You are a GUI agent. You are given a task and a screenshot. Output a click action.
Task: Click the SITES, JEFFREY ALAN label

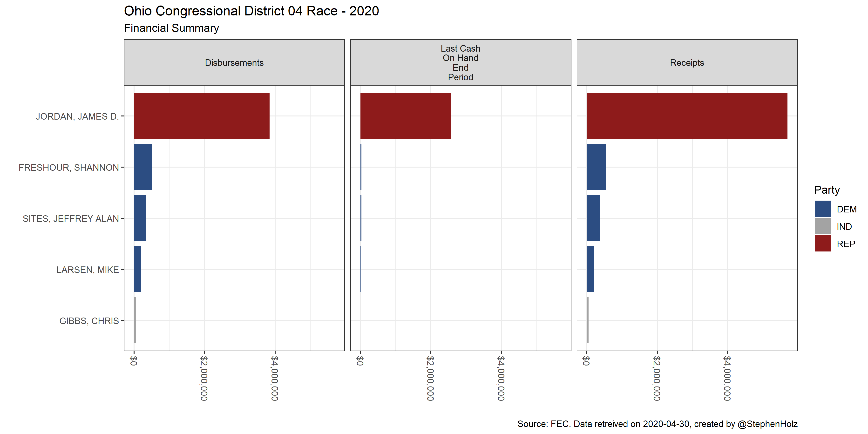pos(71,219)
